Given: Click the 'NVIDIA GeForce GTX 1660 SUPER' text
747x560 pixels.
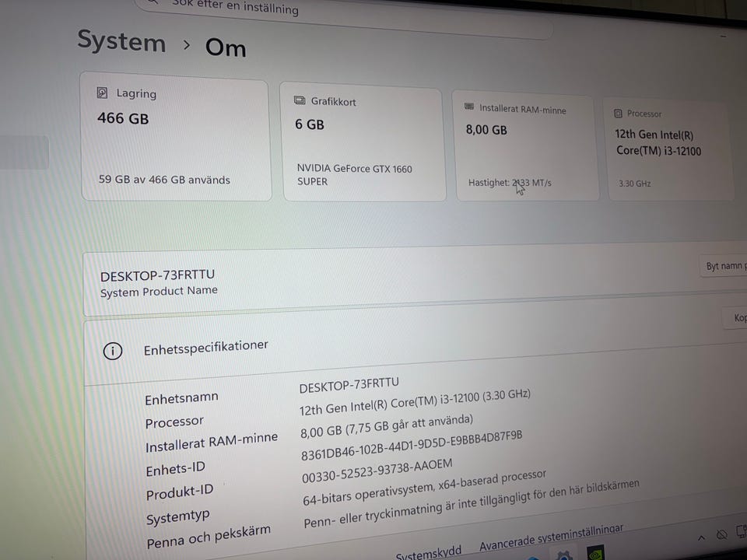Looking at the screenshot, I should 354,175.
